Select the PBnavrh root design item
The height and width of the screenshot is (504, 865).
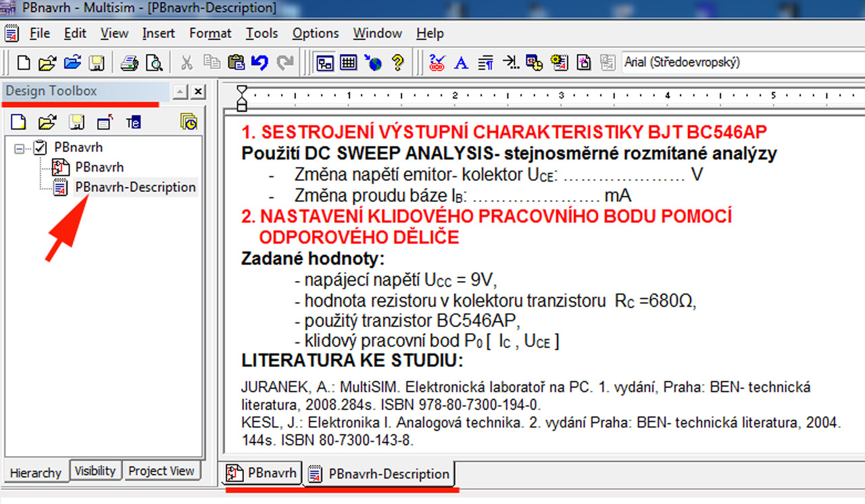click(78, 147)
